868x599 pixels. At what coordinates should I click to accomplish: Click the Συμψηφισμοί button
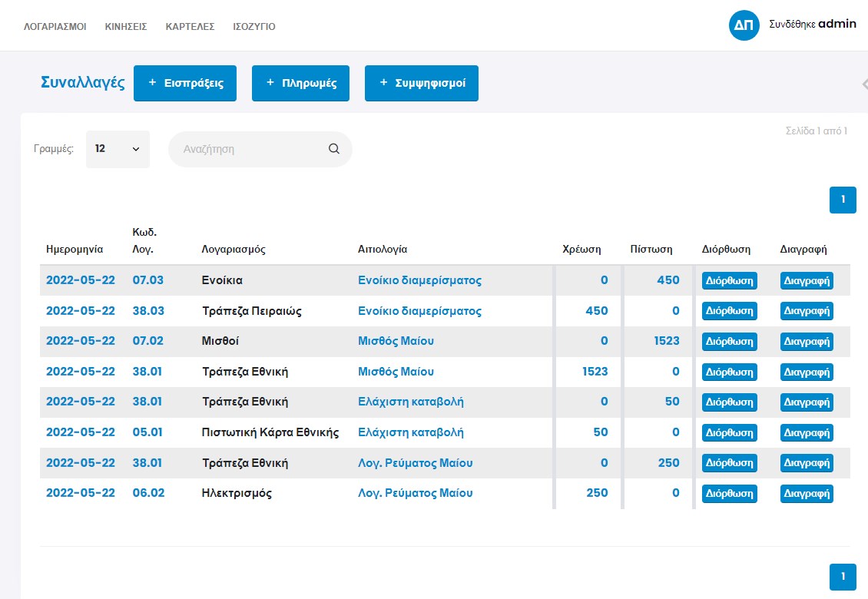point(421,83)
